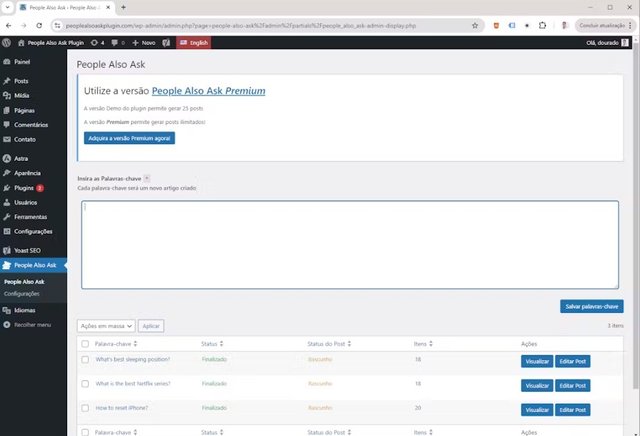Click Visualizar for the reset iPhone row
640x436 pixels.
click(537, 409)
